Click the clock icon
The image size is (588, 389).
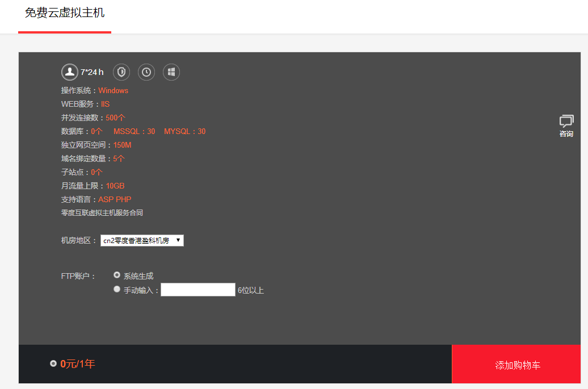(x=146, y=72)
